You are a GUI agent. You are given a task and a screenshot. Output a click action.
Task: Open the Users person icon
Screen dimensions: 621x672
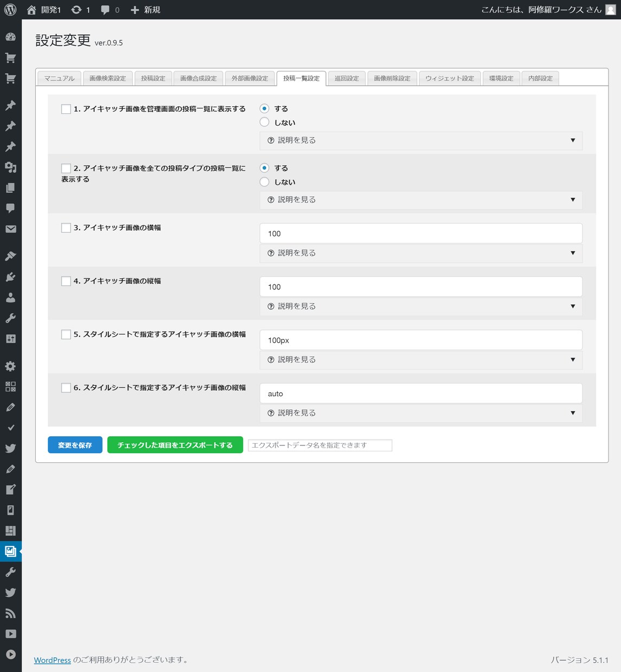click(x=10, y=297)
